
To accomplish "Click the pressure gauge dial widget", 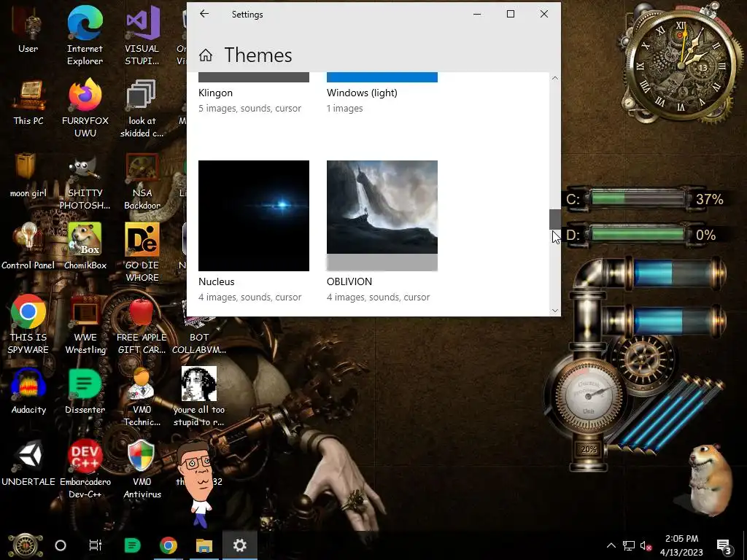I will point(587,397).
